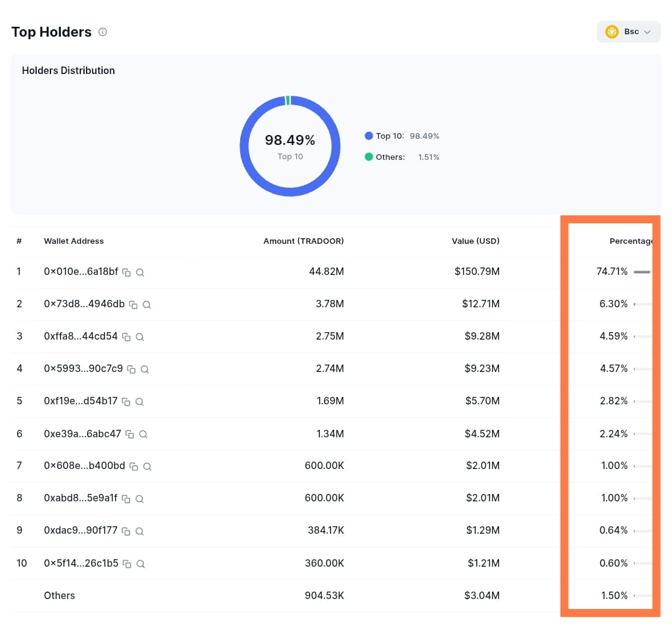Open wallet address 0x010e...6a18bf link
The image size is (672, 637).
tap(81, 272)
